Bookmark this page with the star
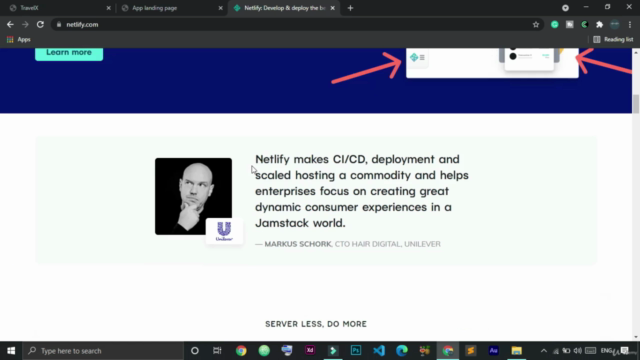This screenshot has height=360, width=640. [536, 24]
